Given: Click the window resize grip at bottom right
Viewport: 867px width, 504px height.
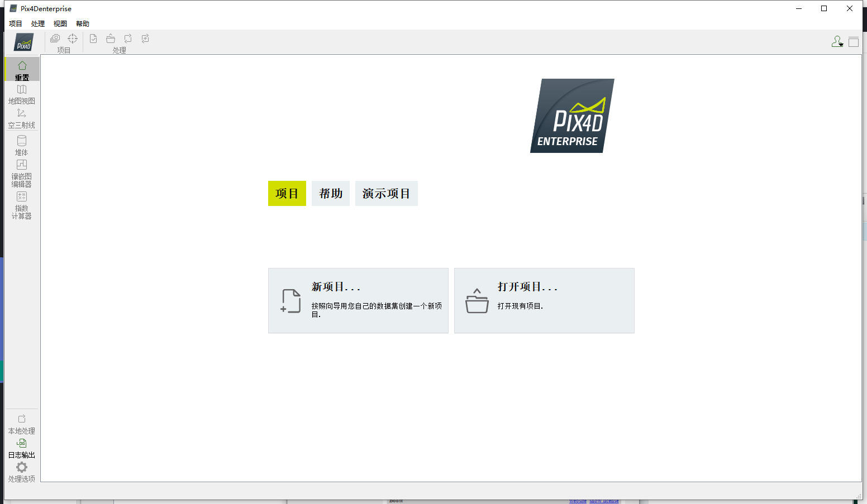Looking at the screenshot, I should point(859,496).
